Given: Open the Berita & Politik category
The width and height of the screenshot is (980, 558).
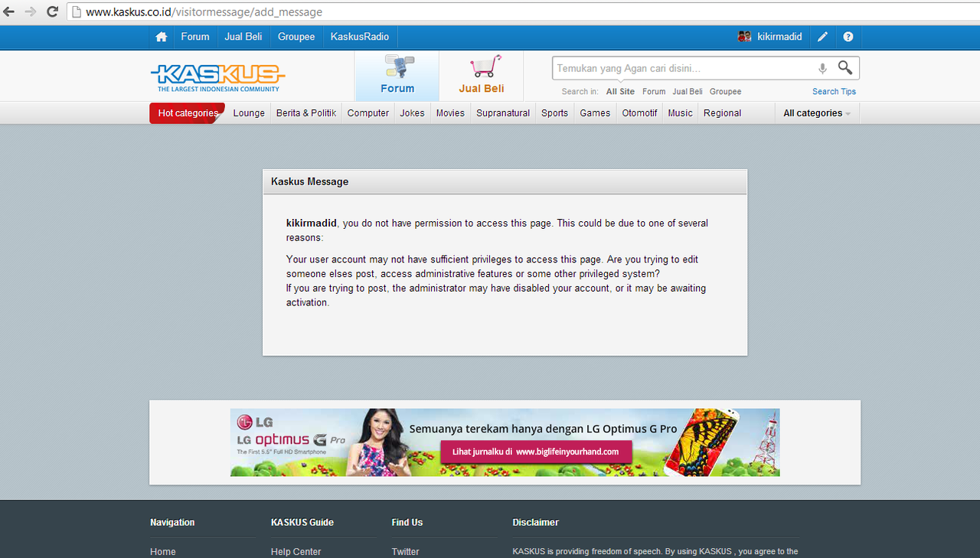Looking at the screenshot, I should click(x=306, y=113).
